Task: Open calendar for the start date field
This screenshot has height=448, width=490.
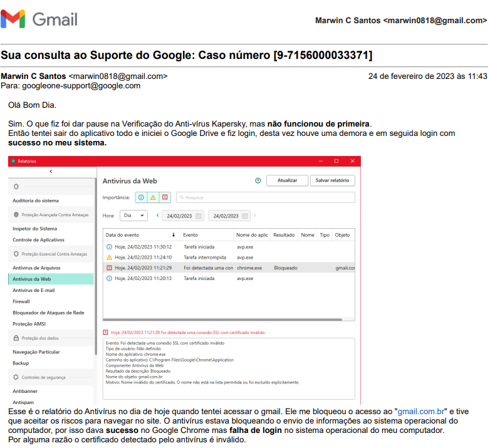Action: (198, 216)
